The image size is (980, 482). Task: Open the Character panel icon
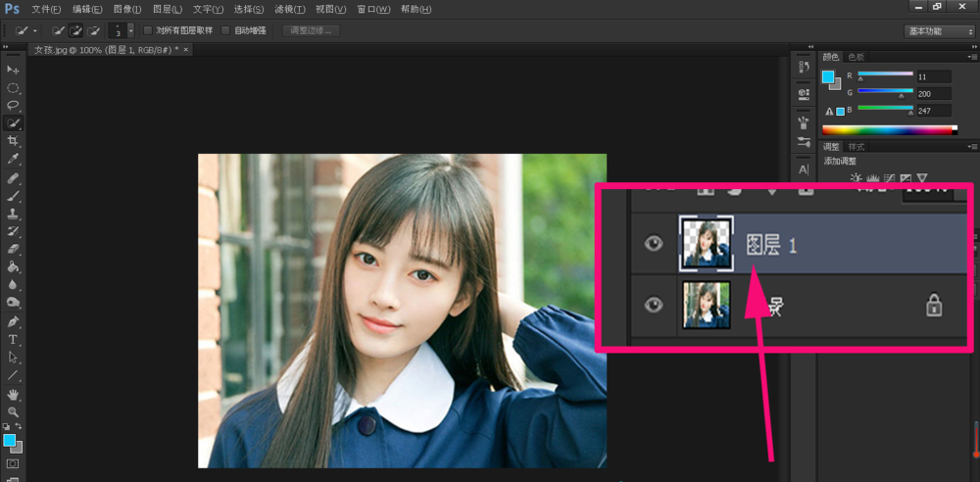click(804, 169)
